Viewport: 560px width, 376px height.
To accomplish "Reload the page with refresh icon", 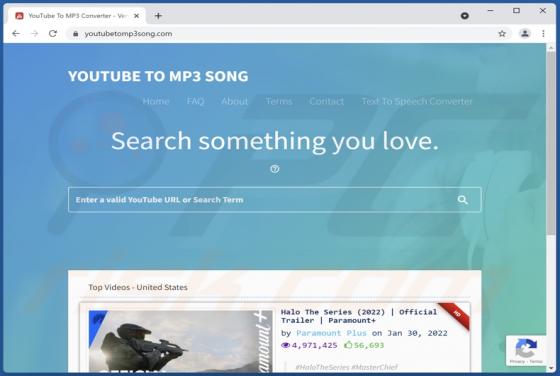I will coord(53,34).
